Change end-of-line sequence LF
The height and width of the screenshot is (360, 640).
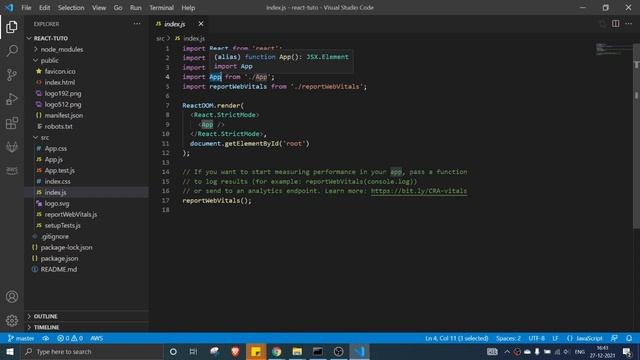[555, 338]
